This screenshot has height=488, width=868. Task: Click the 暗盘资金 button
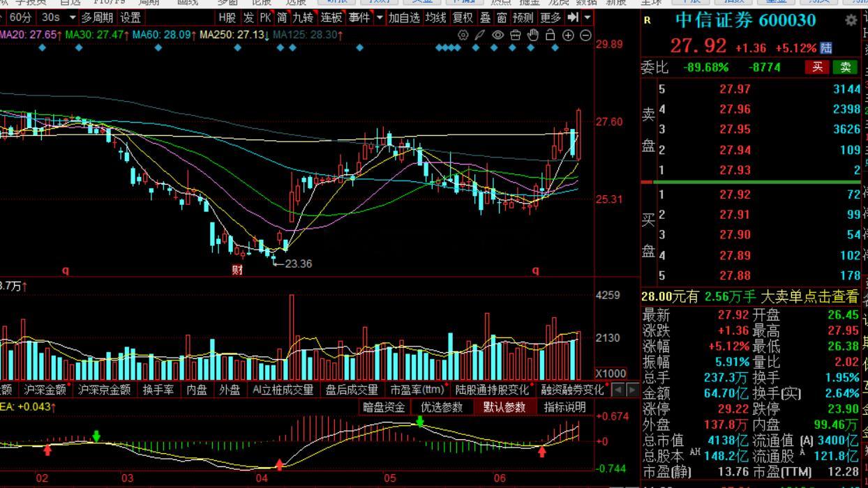[x=384, y=407]
